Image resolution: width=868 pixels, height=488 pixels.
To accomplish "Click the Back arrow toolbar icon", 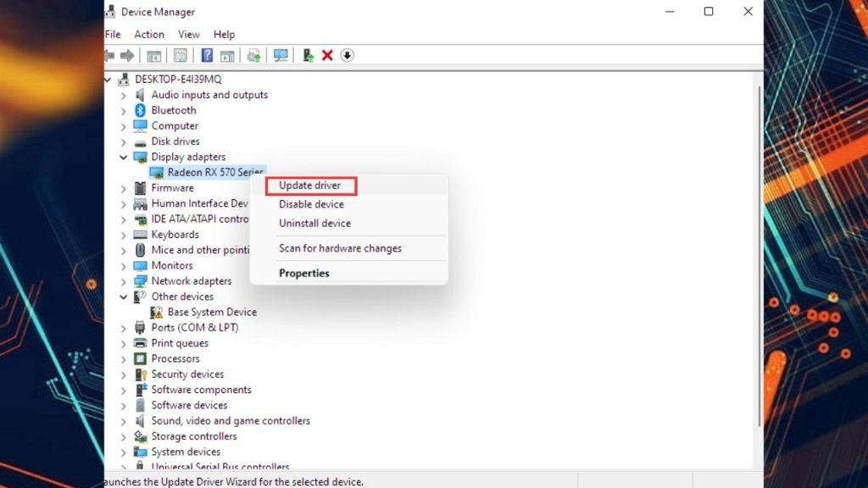I will (109, 55).
